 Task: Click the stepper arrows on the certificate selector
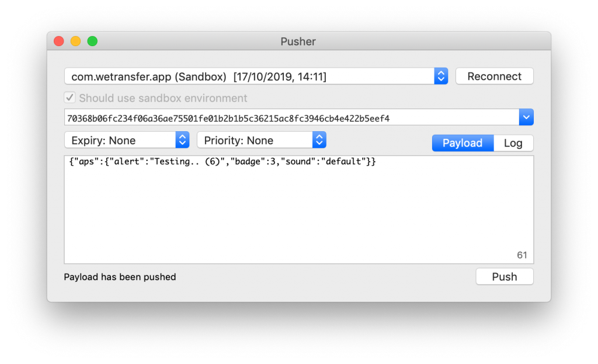441,76
